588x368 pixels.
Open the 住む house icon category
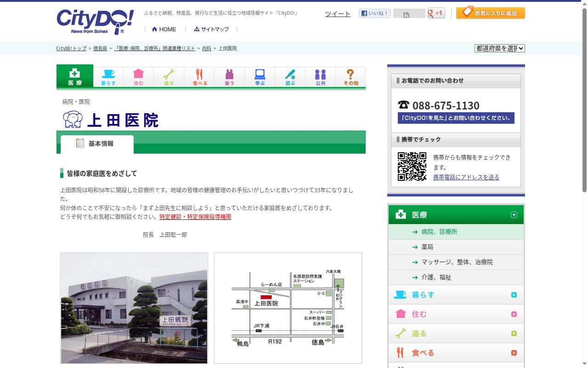[x=139, y=77]
